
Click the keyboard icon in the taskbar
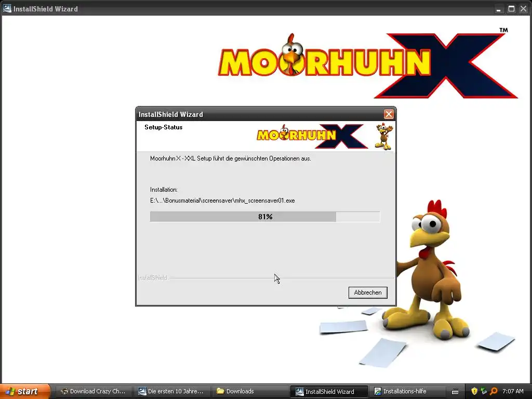click(x=455, y=392)
